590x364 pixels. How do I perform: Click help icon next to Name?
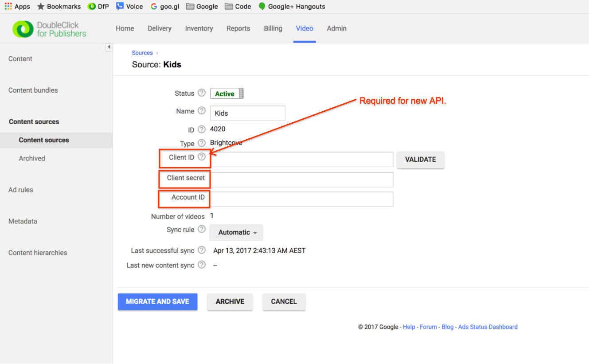coord(202,111)
